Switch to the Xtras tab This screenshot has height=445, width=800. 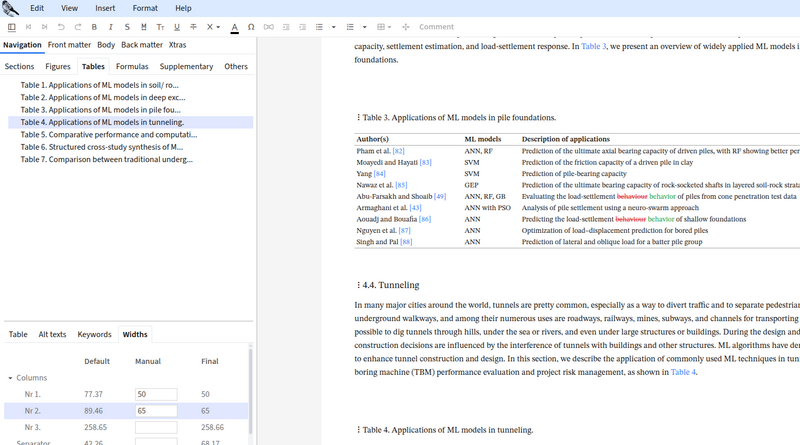pos(178,45)
